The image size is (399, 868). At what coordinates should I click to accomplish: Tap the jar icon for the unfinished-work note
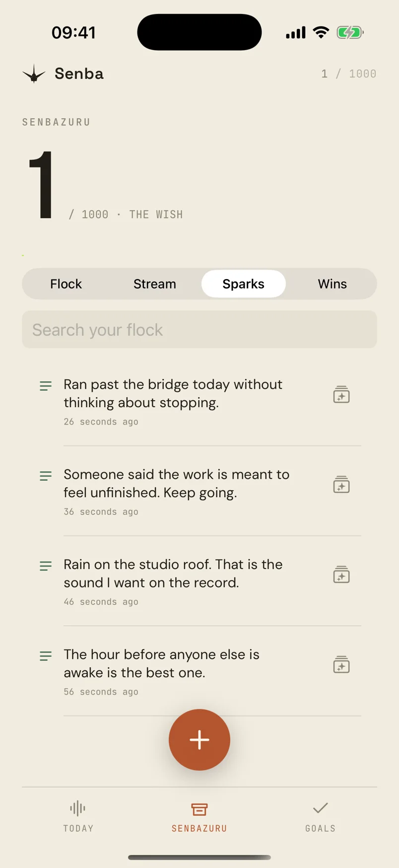click(341, 485)
